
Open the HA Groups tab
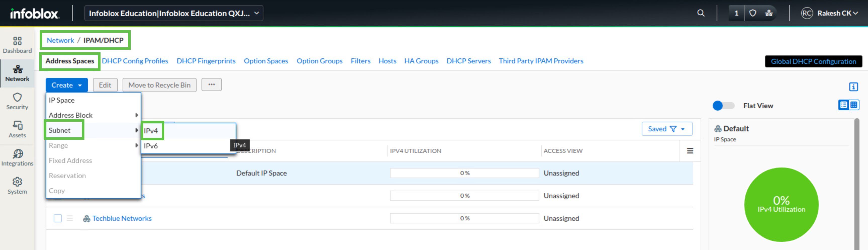(x=421, y=61)
